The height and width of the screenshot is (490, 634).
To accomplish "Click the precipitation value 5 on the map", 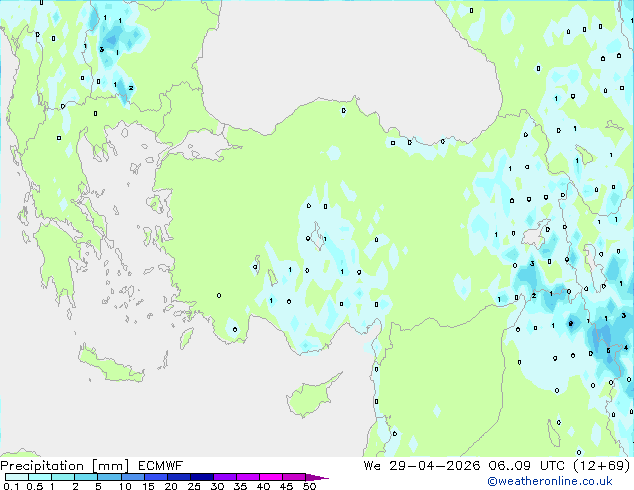I will click(x=608, y=351).
